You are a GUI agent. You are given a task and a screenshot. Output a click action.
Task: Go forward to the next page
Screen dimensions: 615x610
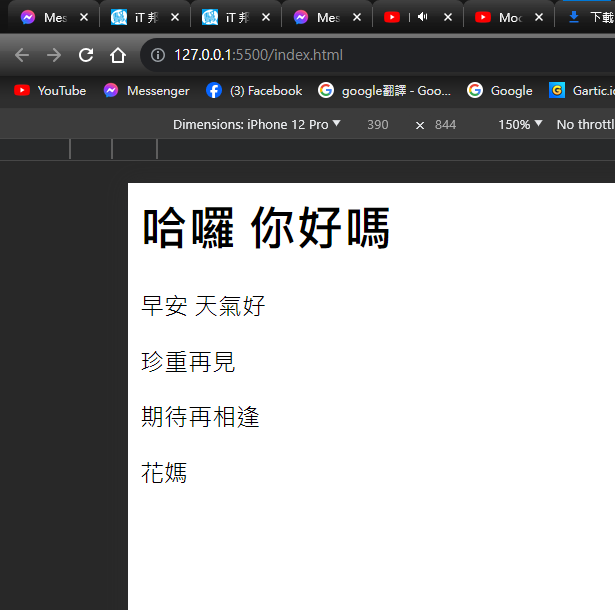tap(54, 55)
